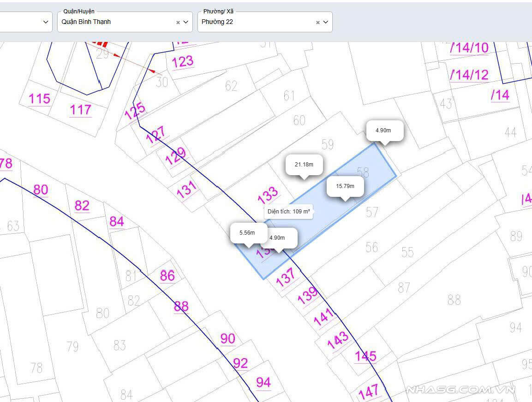Click the upper-right 4.90m measurement tooltip
The image size is (532, 402).
tap(383, 130)
